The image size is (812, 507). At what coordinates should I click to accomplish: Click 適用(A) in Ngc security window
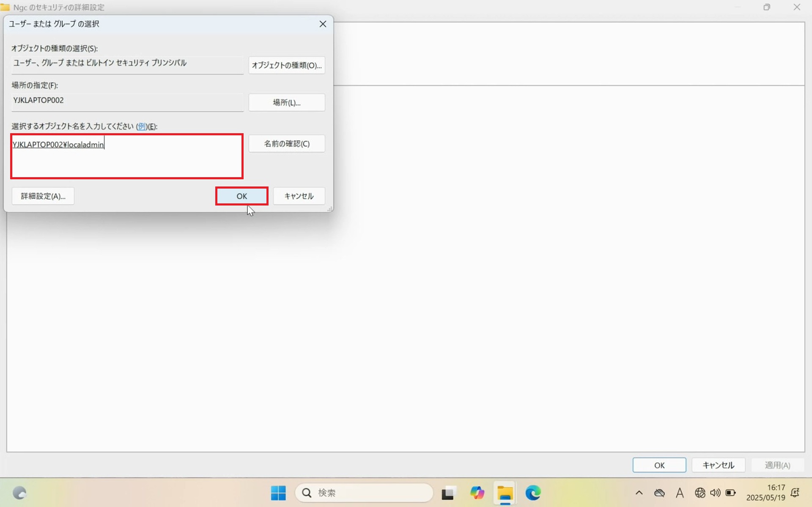(777, 465)
